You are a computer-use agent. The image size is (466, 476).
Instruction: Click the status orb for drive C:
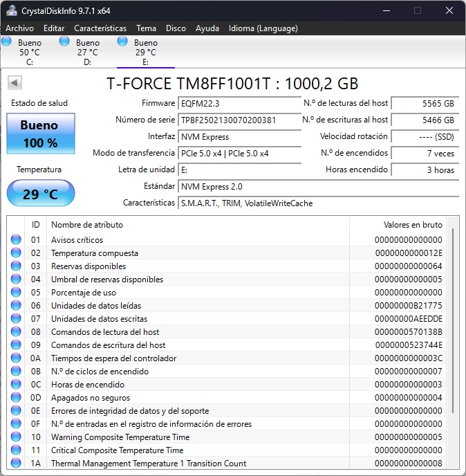coord(7,42)
